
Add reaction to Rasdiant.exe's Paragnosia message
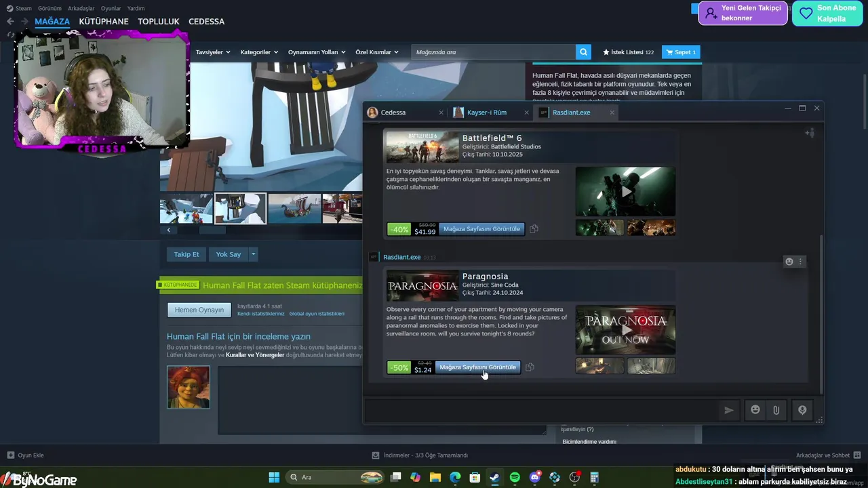coord(789,262)
